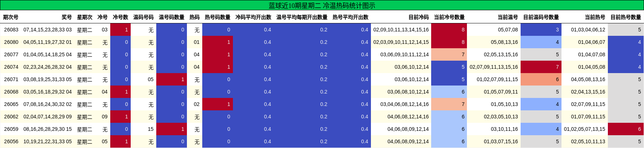Click period number 26059
This screenshot has height=148, width=644.
pyautogui.click(x=11, y=129)
